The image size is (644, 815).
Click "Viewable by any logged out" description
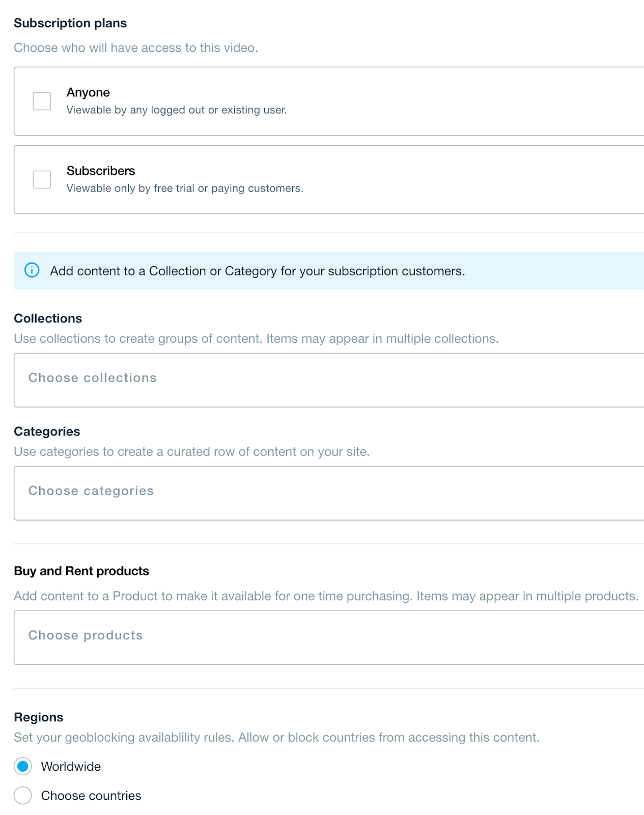point(177,110)
